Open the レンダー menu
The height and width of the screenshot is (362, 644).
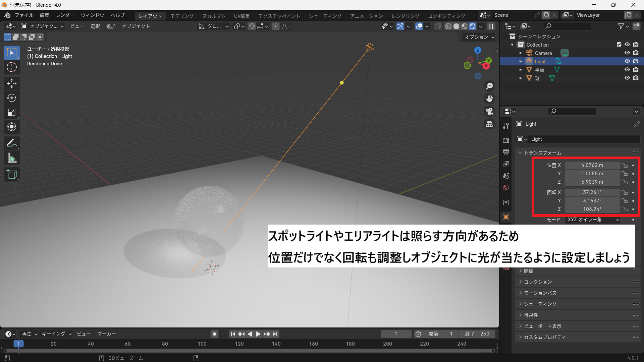click(65, 15)
